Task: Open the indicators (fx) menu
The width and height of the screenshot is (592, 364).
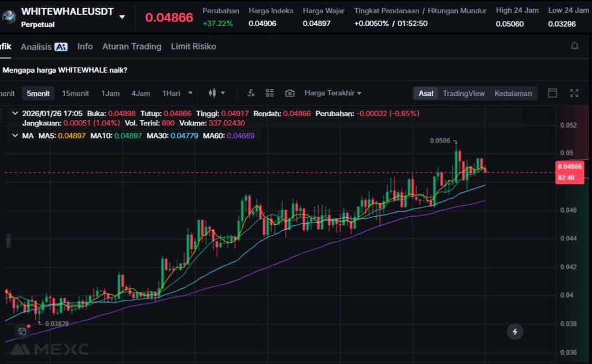Action: pos(251,93)
